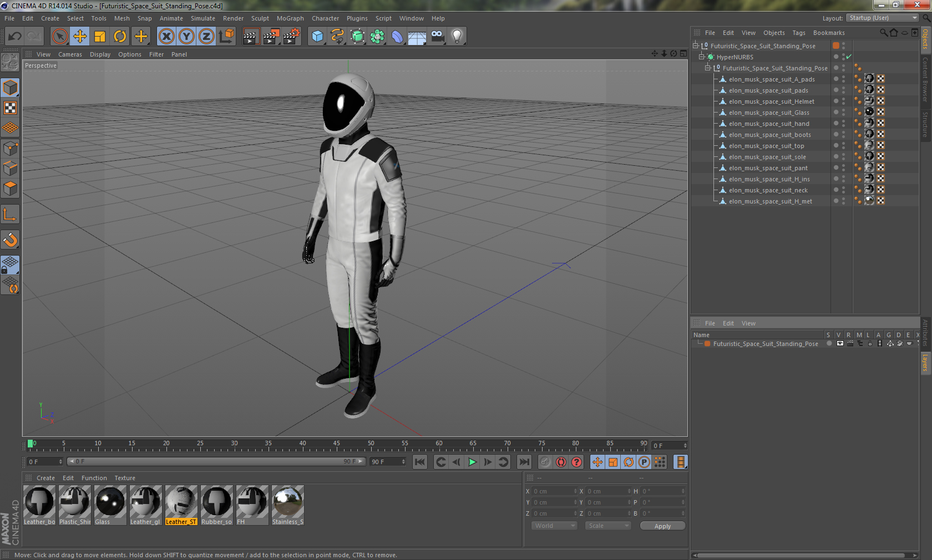Open the MoGraph menu
Viewport: 932px width, 560px height.
(x=290, y=18)
